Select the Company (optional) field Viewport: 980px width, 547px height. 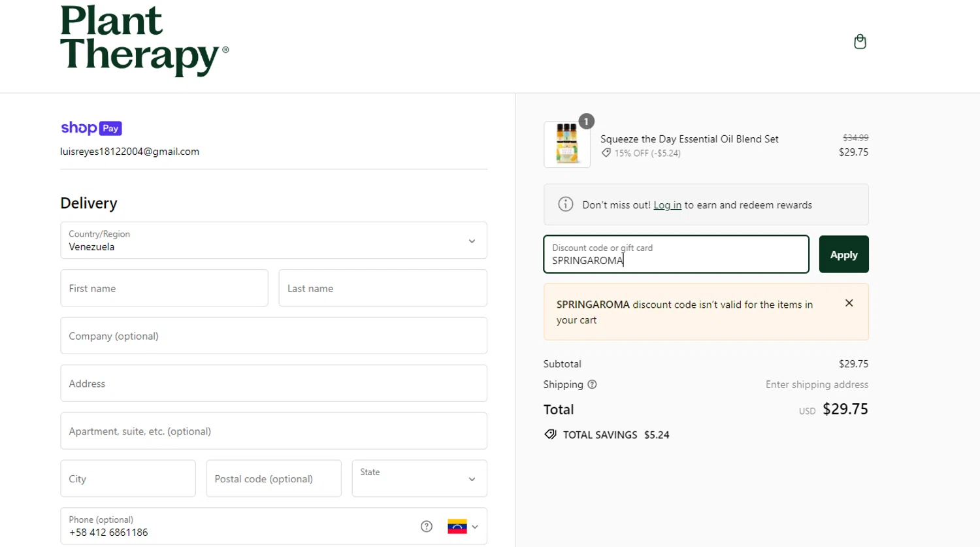pos(274,336)
